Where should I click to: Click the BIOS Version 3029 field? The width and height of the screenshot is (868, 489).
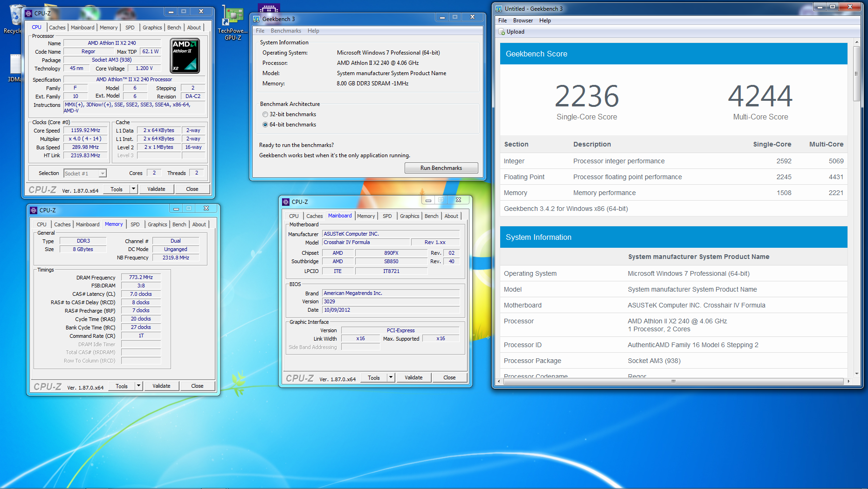tap(391, 301)
